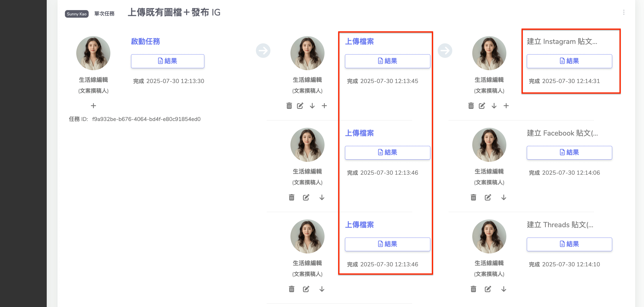View 結果 of the Instagram post step
This screenshot has width=644, height=307.
(x=569, y=61)
